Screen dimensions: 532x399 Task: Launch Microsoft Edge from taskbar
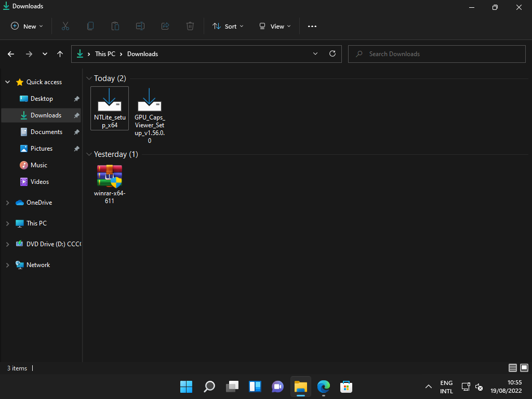tap(323, 387)
